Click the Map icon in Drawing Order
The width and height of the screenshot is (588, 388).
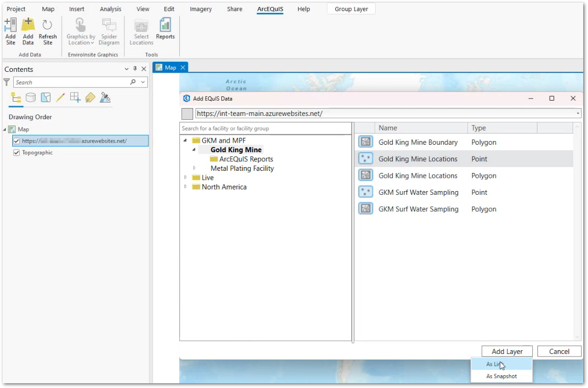12,129
